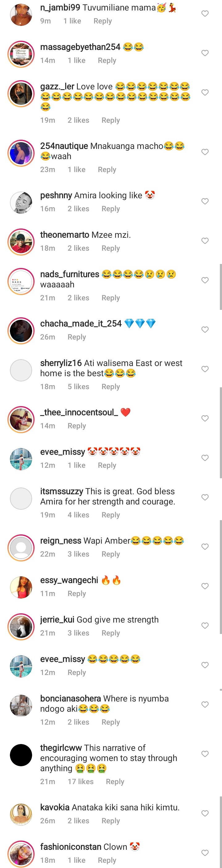Like n_jambi99's comment with heart icon
The width and height of the screenshot is (222, 868).
tap(205, 14)
